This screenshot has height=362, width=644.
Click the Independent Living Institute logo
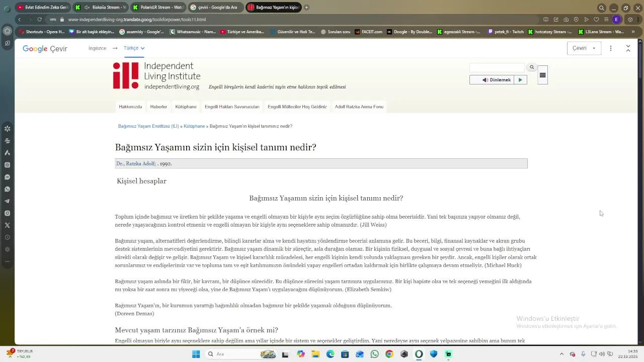pyautogui.click(x=156, y=76)
